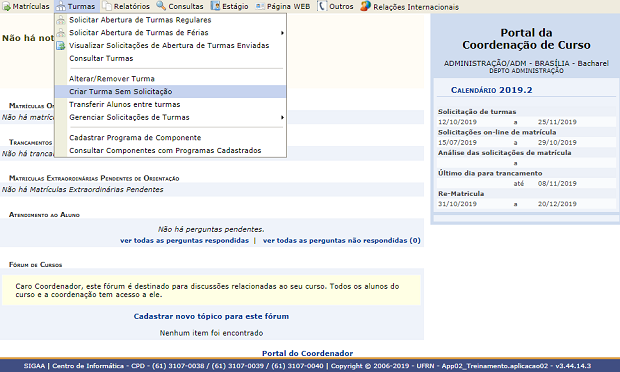Click the Fórum de Cursos heading
Image resolution: width=620 pixels, height=372 pixels.
[x=36, y=264]
